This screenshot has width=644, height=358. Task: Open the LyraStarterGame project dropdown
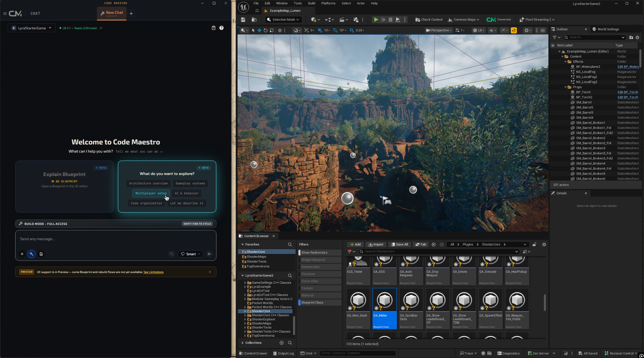[31, 28]
